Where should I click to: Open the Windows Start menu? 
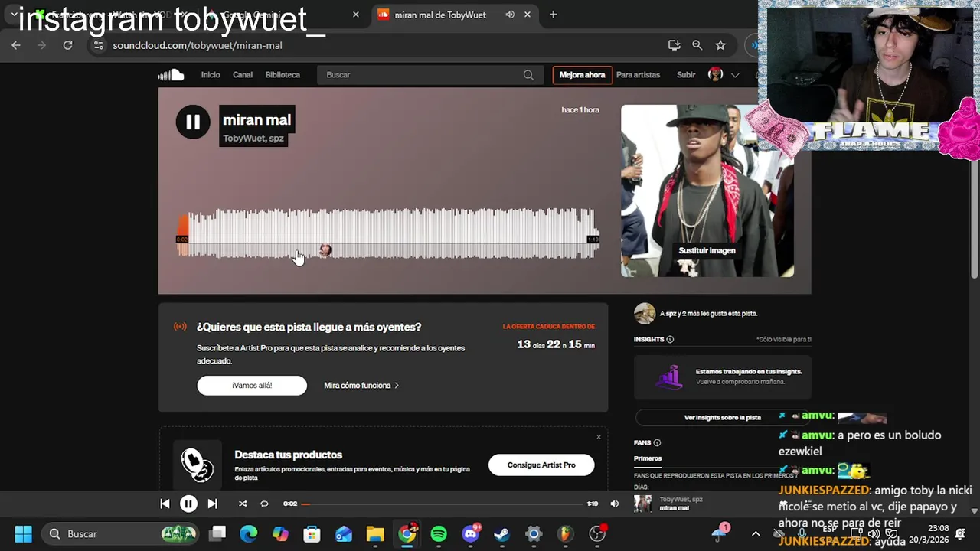(23, 533)
